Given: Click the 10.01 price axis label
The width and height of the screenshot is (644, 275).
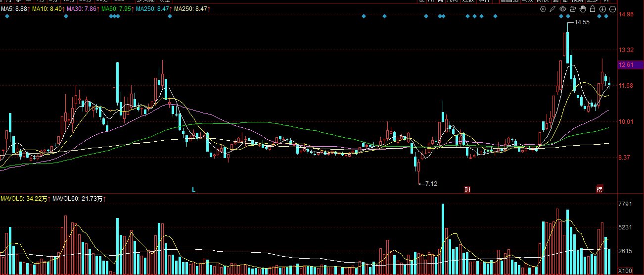Looking at the screenshot, I should click(626, 122).
